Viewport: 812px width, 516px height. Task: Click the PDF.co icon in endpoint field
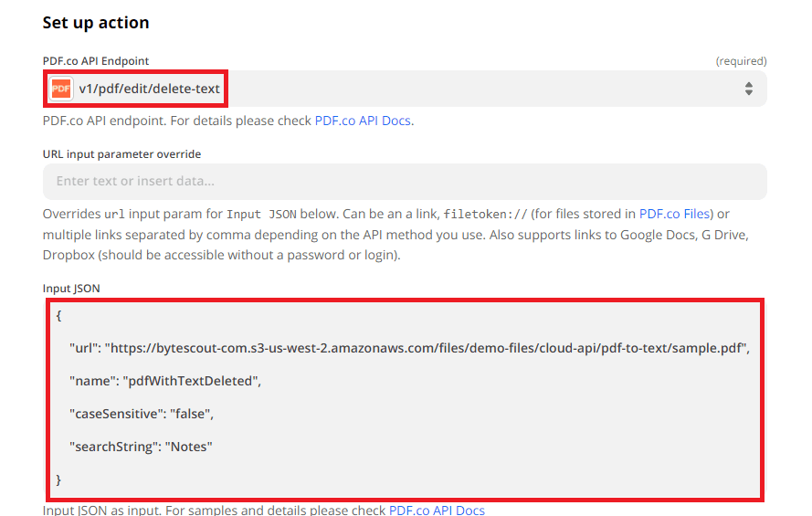click(61, 89)
